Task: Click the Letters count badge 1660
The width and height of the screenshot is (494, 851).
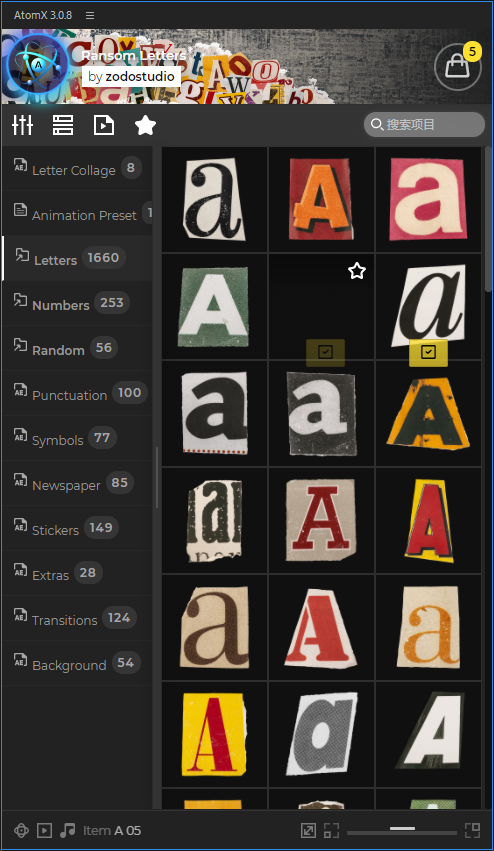Action: [103, 257]
